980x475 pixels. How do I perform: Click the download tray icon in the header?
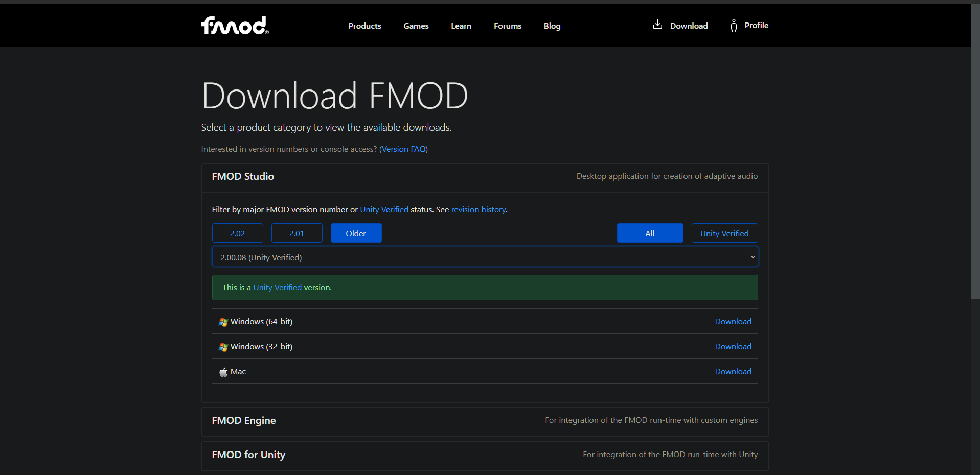(x=657, y=25)
